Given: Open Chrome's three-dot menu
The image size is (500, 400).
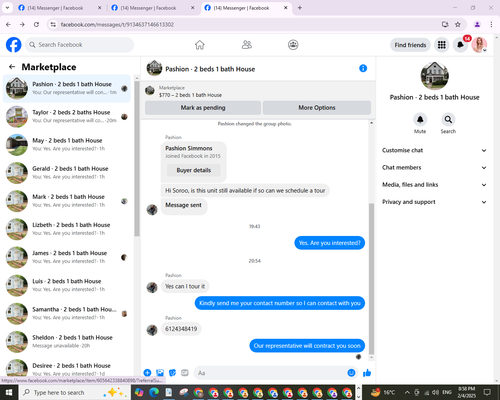Looking at the screenshot, I should tap(491, 24).
